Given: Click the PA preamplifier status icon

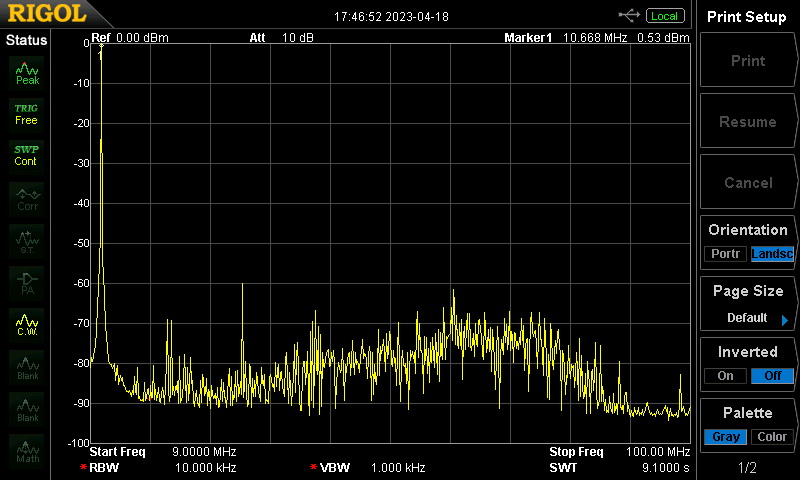Looking at the screenshot, I should 27,283.
